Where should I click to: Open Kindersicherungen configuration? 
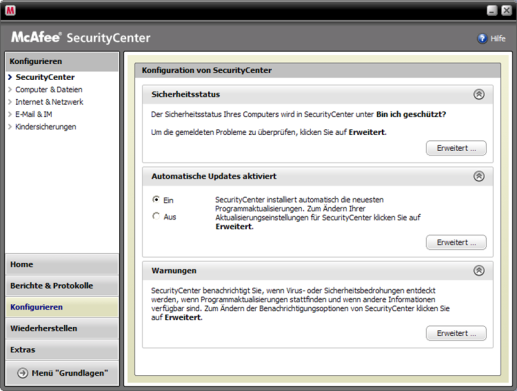pos(46,127)
